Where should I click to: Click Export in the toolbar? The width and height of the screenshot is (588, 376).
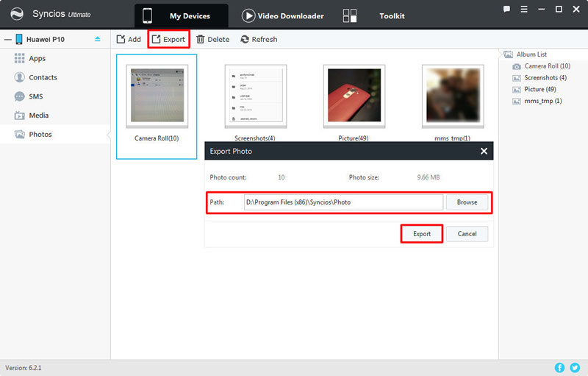168,39
